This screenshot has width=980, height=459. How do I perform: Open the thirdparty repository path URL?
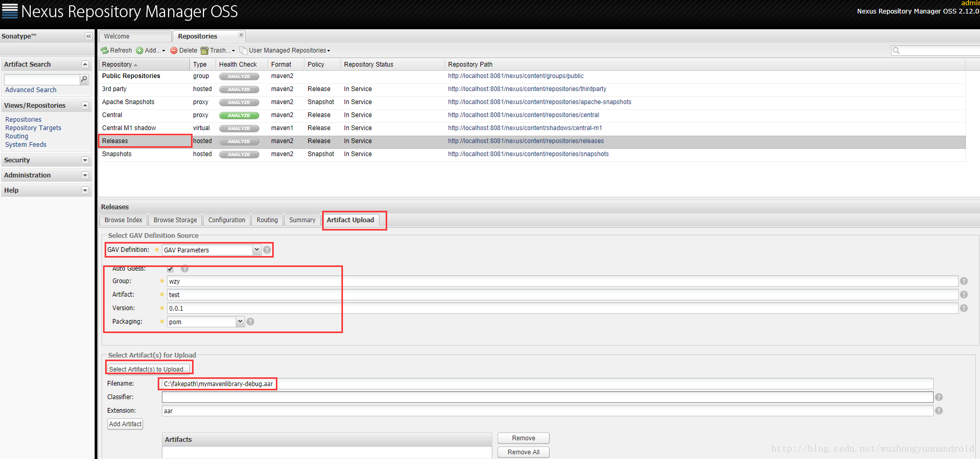(x=527, y=89)
